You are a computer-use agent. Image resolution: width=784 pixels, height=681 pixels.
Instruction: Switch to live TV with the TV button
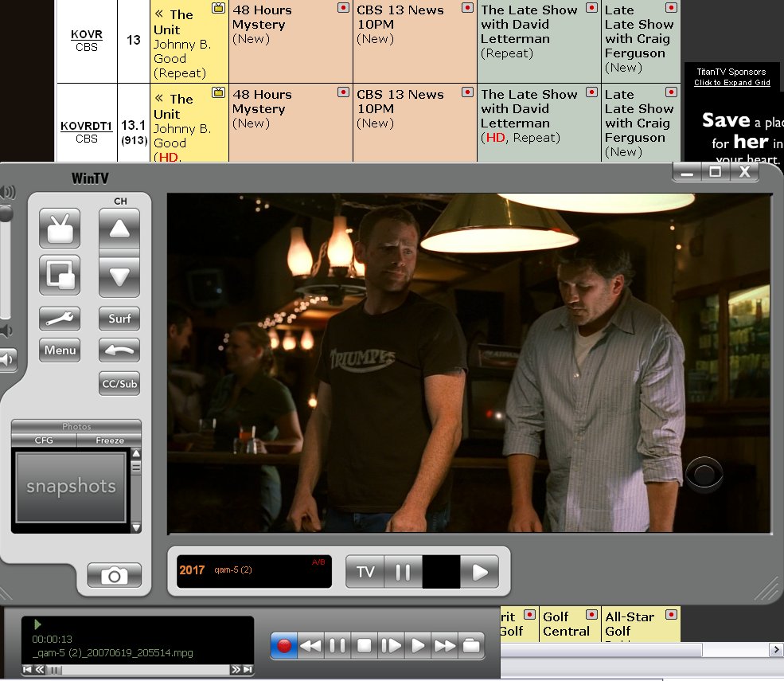pyautogui.click(x=365, y=571)
